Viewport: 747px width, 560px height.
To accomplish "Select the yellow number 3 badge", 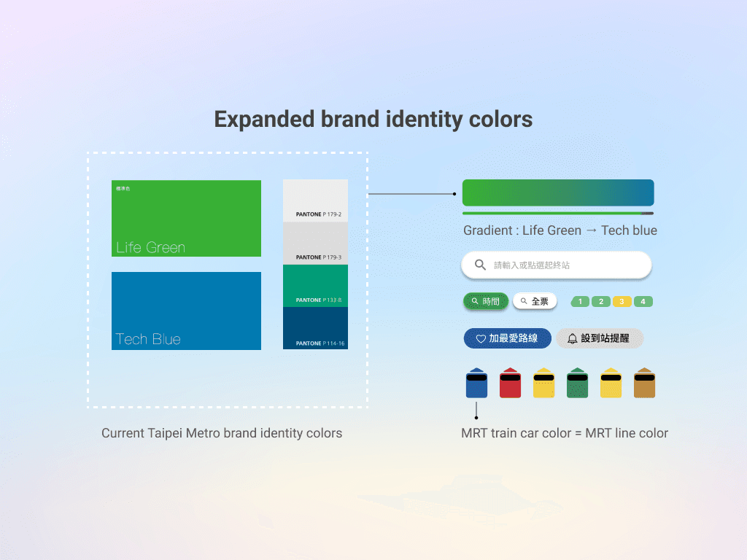I will coord(622,301).
